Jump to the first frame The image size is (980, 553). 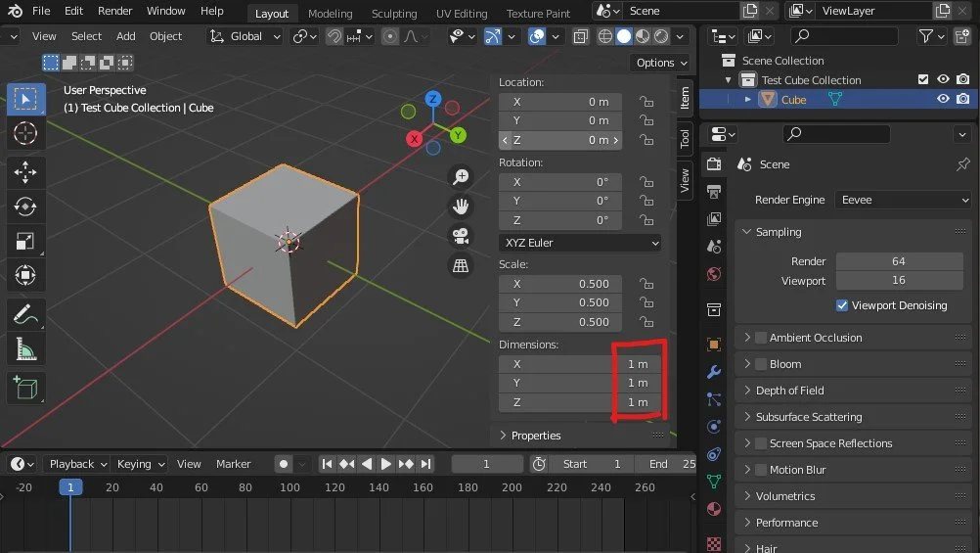[x=327, y=464]
